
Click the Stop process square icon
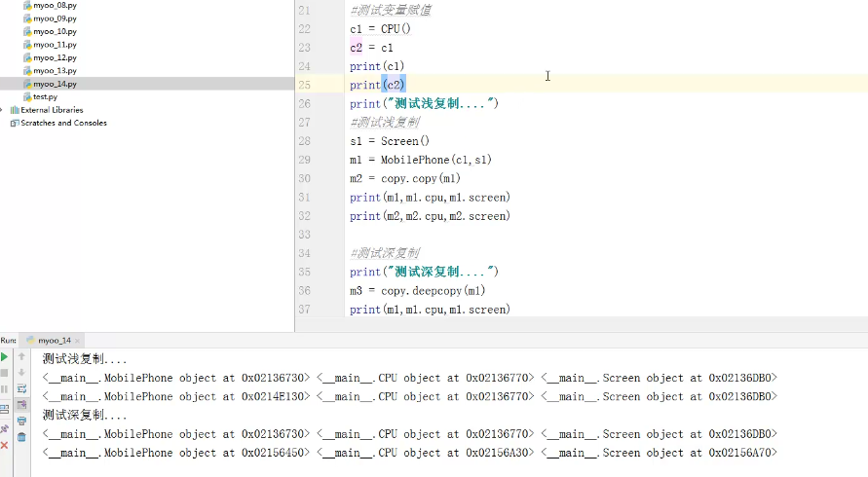pos(4,373)
